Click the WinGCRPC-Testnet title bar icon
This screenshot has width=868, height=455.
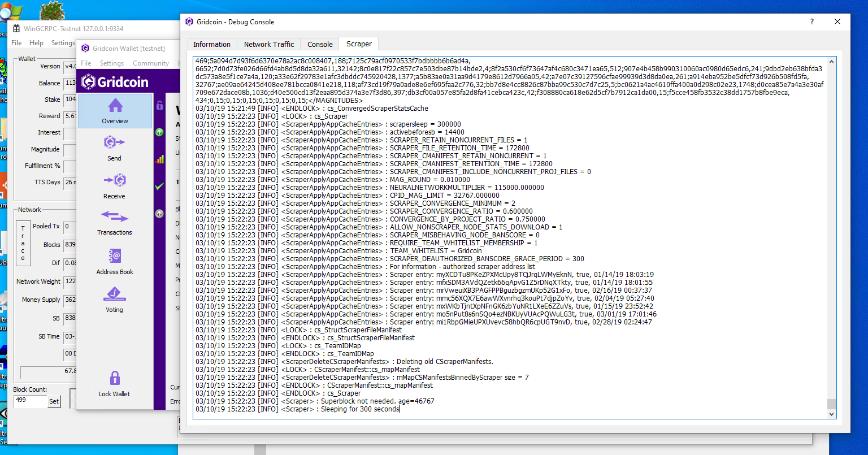point(16,28)
